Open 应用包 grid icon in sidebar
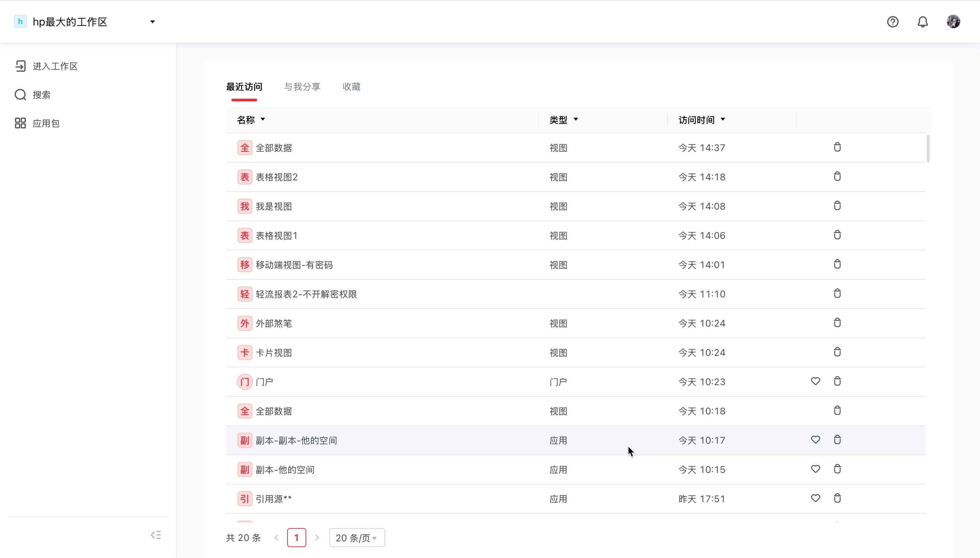This screenshot has height=558, width=980. [20, 123]
